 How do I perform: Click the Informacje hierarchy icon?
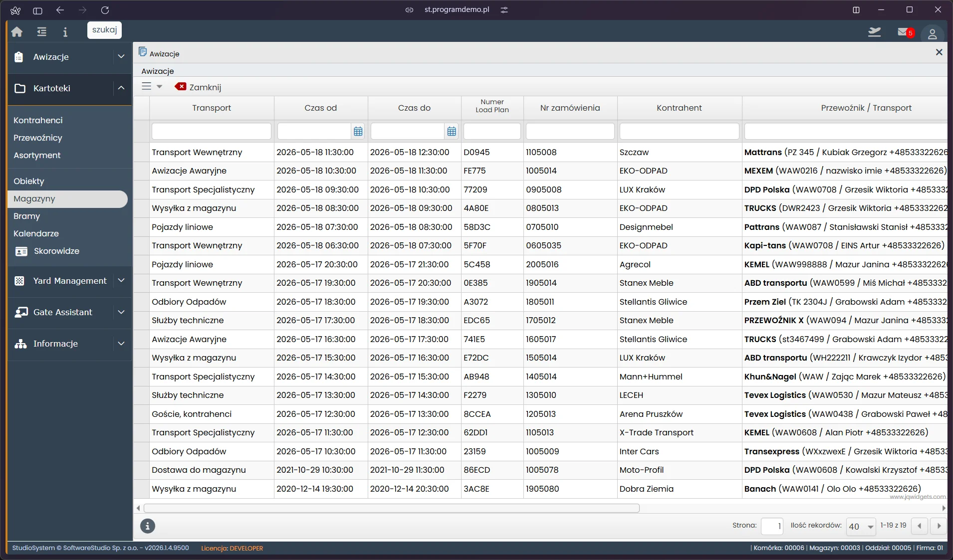(20, 344)
